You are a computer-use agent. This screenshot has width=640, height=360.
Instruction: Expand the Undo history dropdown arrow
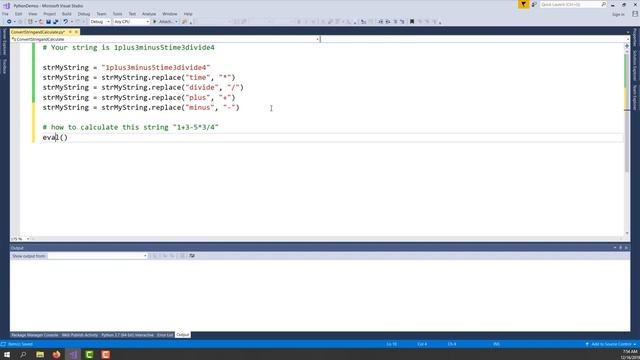[72, 22]
